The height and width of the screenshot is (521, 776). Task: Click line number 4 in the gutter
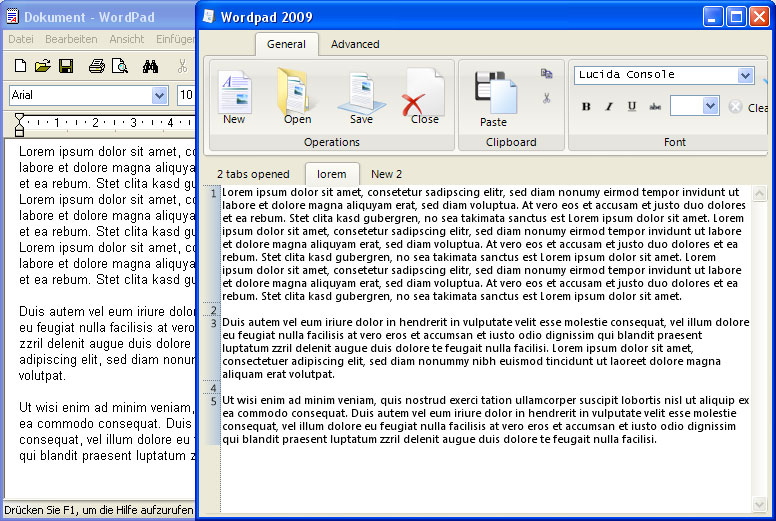(x=213, y=388)
